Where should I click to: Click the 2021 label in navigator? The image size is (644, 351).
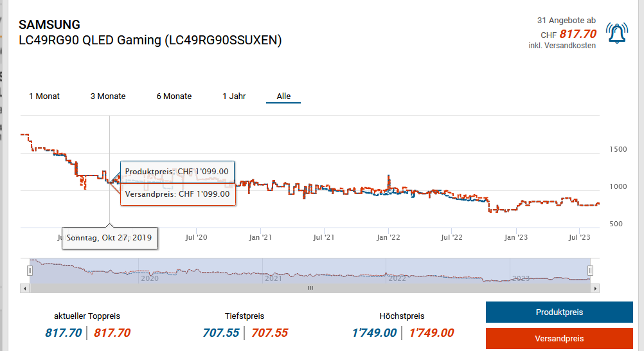point(273,278)
